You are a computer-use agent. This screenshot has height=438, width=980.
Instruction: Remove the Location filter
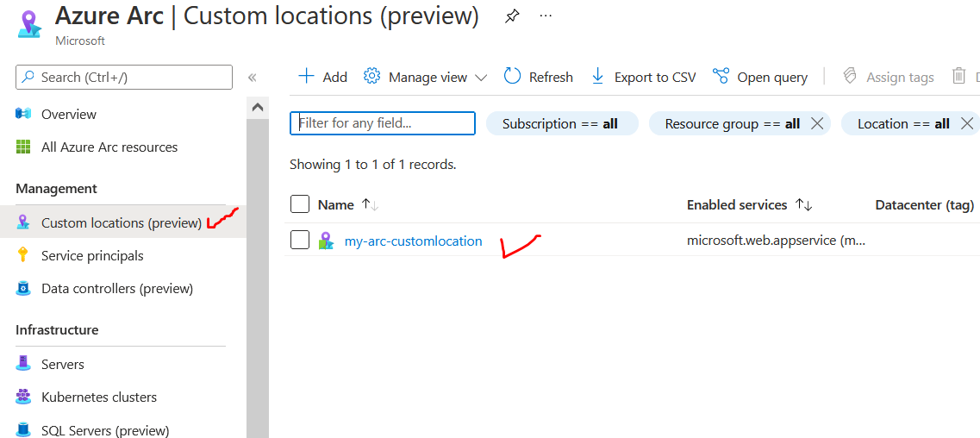tap(966, 123)
